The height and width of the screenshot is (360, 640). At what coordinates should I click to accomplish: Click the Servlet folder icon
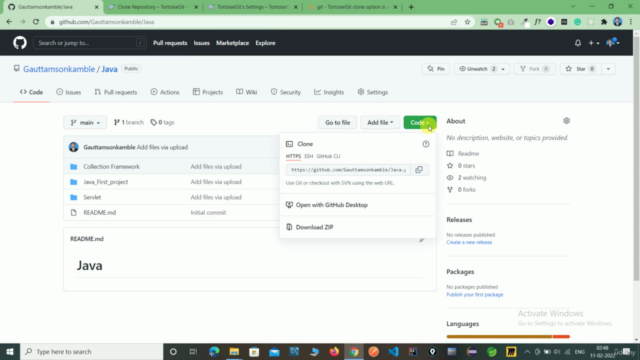point(73,197)
